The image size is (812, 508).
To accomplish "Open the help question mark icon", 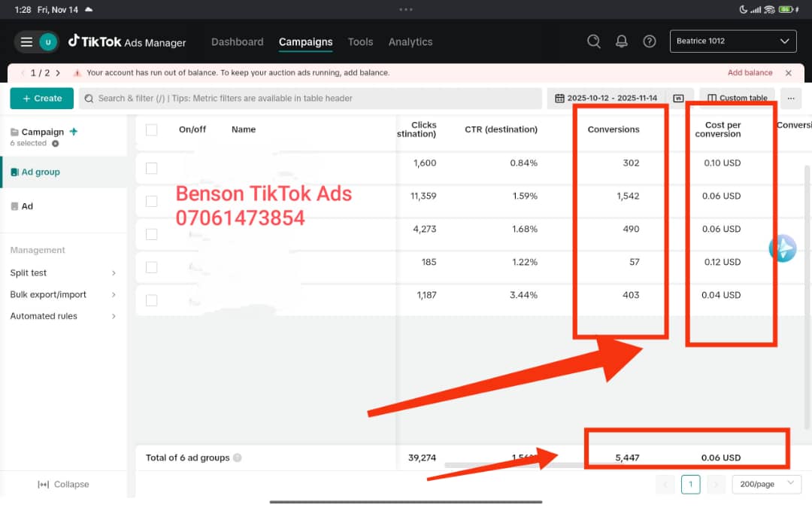I will point(650,42).
